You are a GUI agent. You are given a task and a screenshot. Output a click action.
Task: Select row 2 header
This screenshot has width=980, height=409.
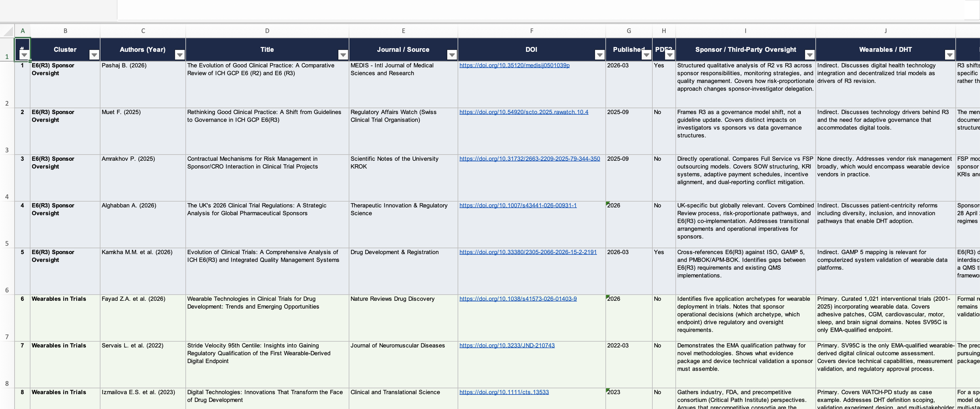[7, 84]
